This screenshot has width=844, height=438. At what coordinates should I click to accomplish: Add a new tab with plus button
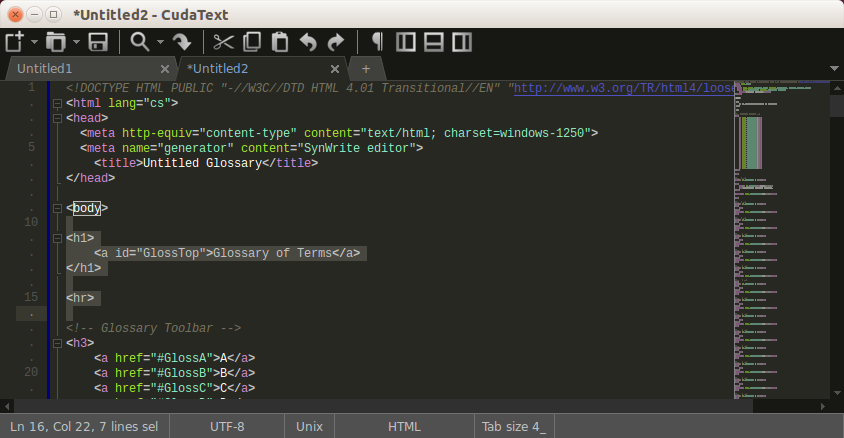pyautogui.click(x=366, y=69)
